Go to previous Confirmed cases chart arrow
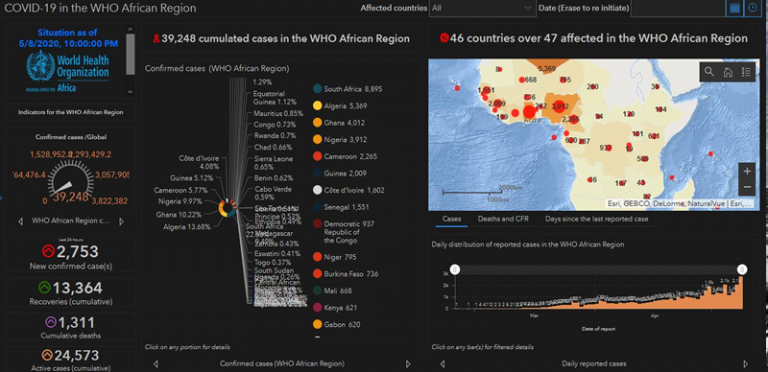Screen dimensions: 768x372 [156, 364]
